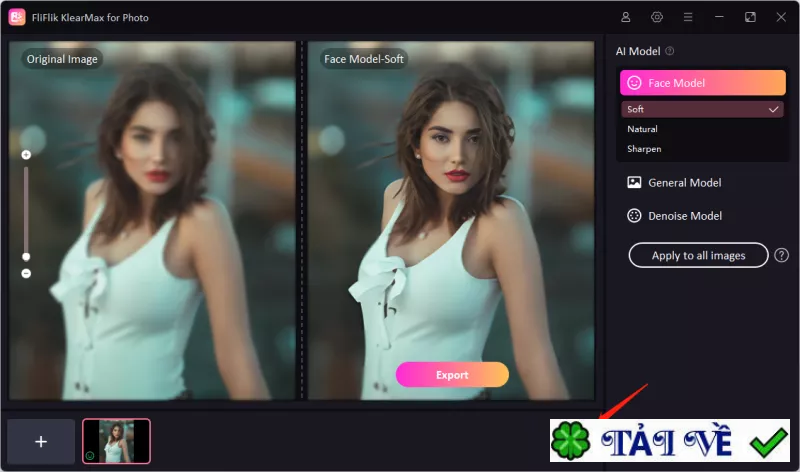Click the Original Image label
Image resolution: width=800 pixels, height=472 pixels.
62,59
